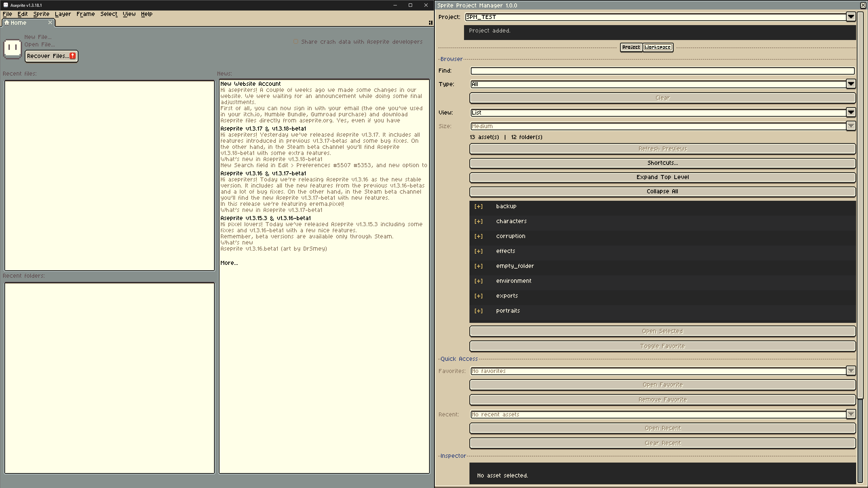Expand the exports folder
This screenshot has height=488, width=868.
coord(478,296)
